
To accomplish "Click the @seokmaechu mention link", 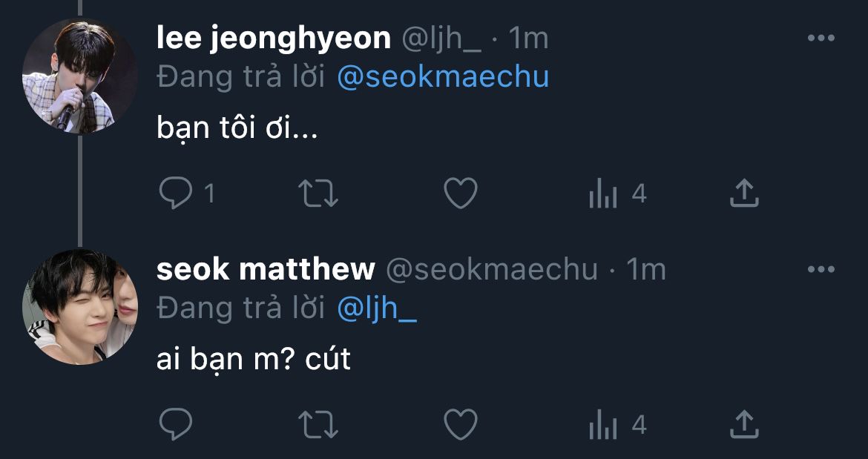I will pyautogui.click(x=443, y=77).
